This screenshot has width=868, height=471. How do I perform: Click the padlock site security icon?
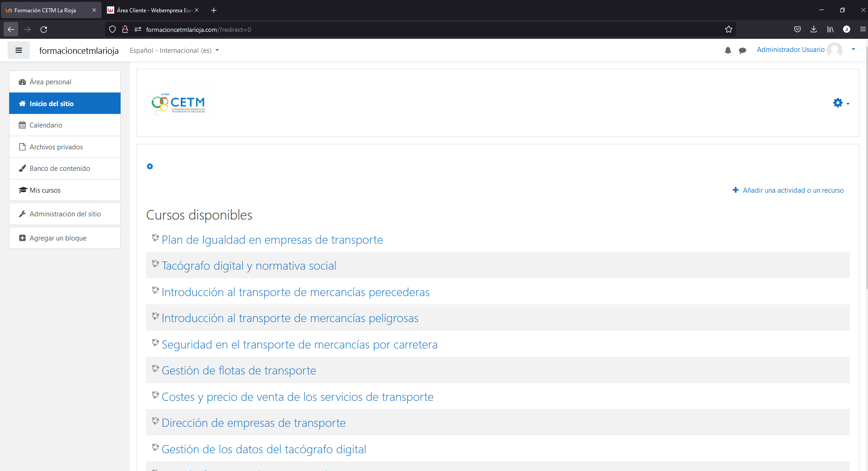tap(125, 29)
